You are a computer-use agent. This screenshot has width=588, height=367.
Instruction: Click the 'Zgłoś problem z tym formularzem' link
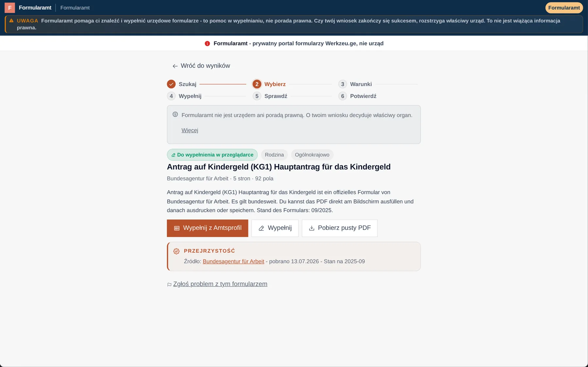point(220,284)
